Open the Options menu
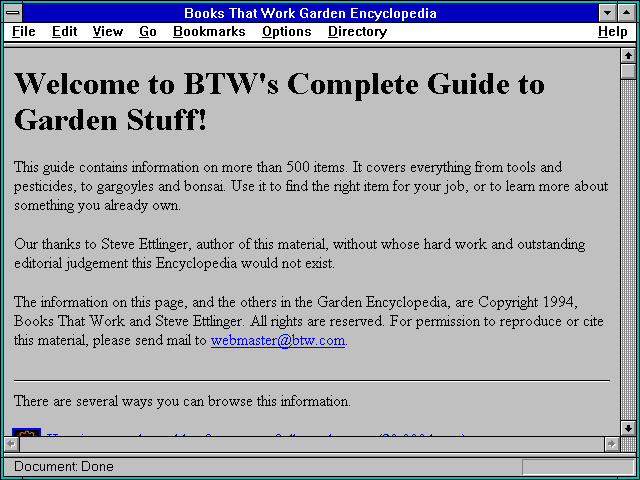640x480 pixels. coord(287,32)
